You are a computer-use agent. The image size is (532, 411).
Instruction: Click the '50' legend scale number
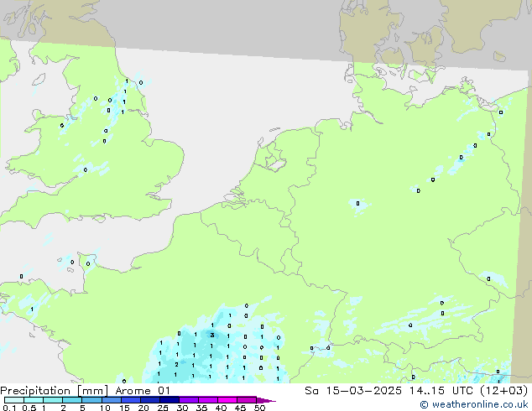tap(259, 408)
